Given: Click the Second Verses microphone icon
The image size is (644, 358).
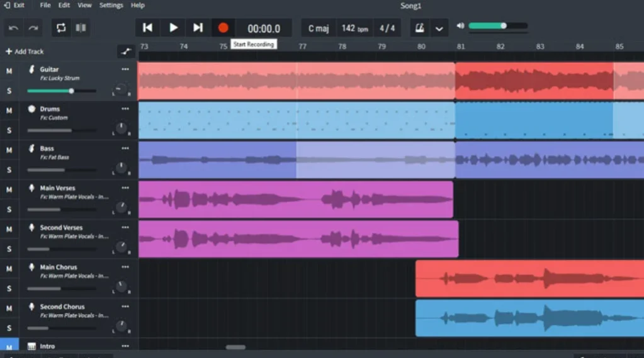Looking at the screenshot, I should click(31, 227).
